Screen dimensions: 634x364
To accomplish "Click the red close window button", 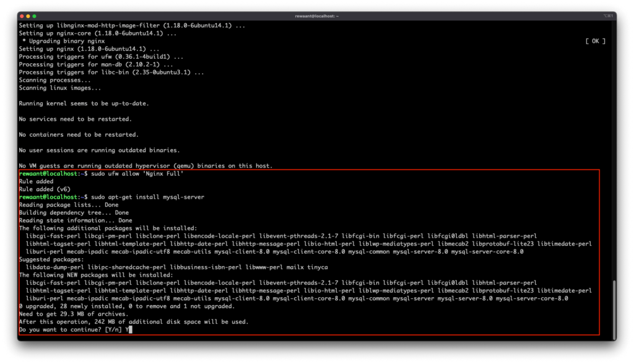I will pyautogui.click(x=22, y=16).
